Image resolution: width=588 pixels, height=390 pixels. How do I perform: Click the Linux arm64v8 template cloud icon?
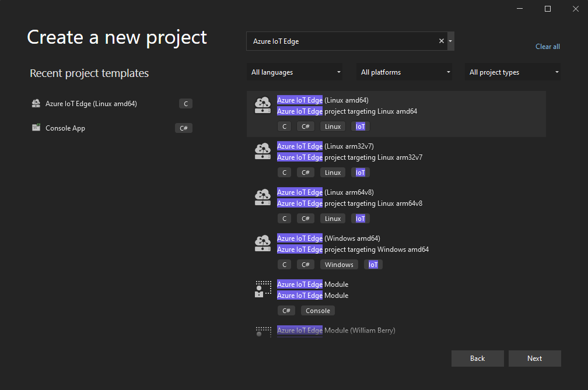262,198
